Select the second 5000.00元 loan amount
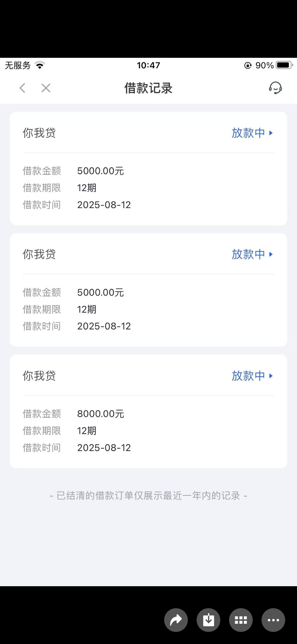297x644 pixels. 100,293
